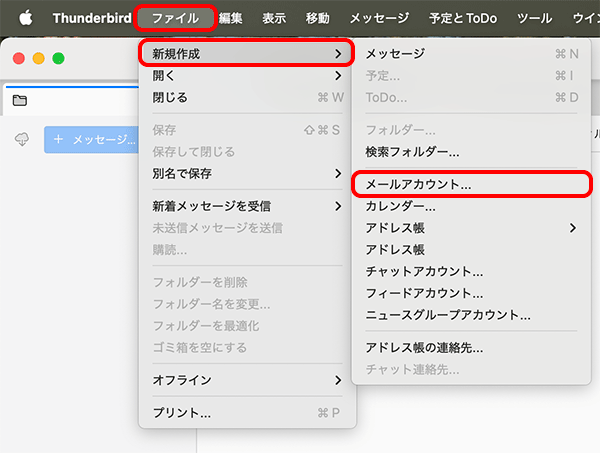Click the new message button
The height and width of the screenshot is (453, 600).
[92, 141]
